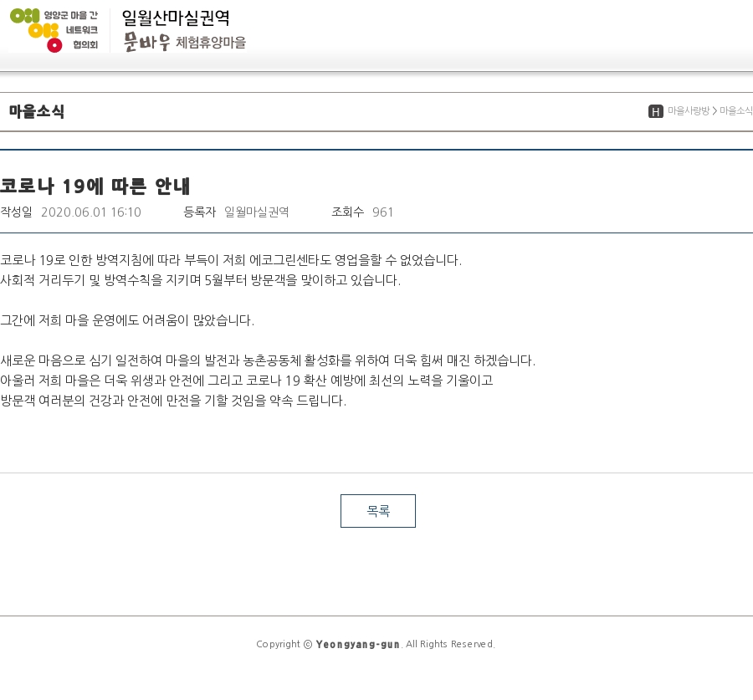Open the 마을소식 breadcrumb link

click(735, 111)
